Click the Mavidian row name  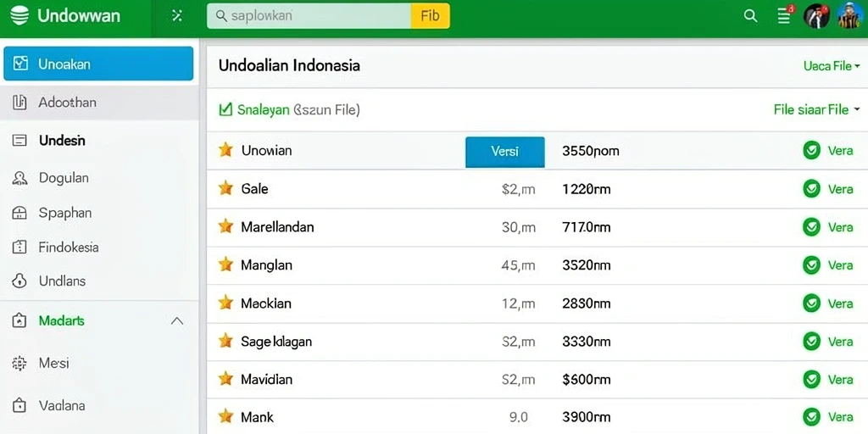(x=267, y=380)
